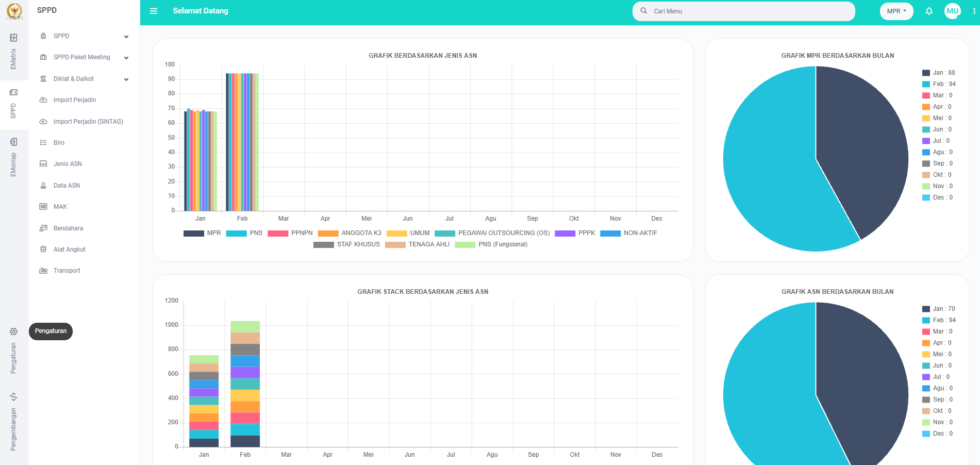Click the EMonlap sidebar icon

click(x=13, y=142)
